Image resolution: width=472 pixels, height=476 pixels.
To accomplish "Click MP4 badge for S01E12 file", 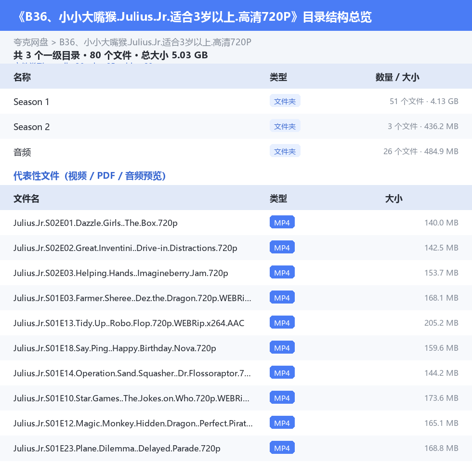I will pos(282,423).
